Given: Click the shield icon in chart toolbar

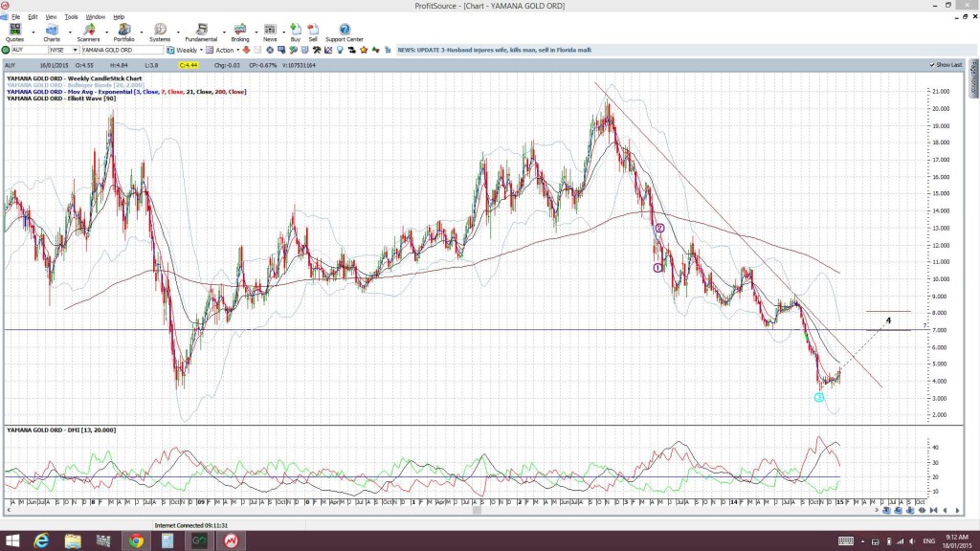Looking at the screenshot, I should tap(305, 50).
